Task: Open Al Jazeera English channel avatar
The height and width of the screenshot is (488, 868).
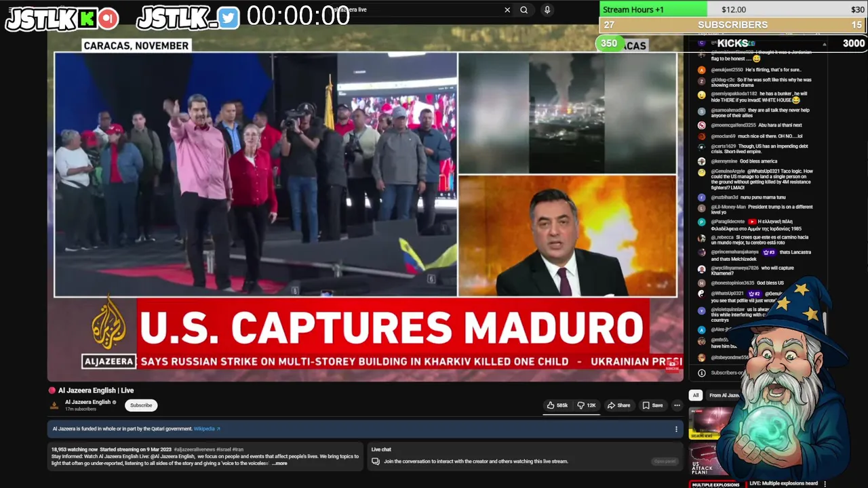Action: point(54,405)
